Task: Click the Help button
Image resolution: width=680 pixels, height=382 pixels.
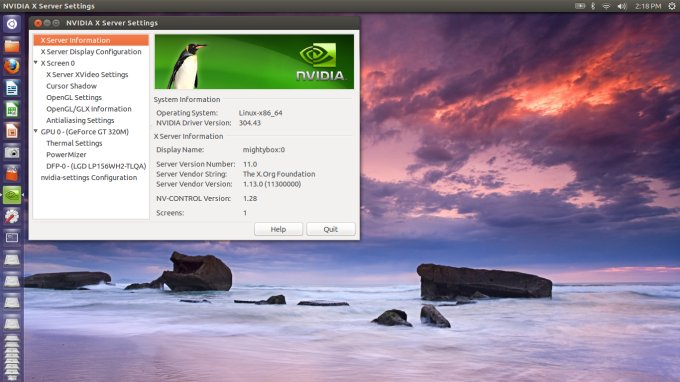Action: [x=278, y=229]
